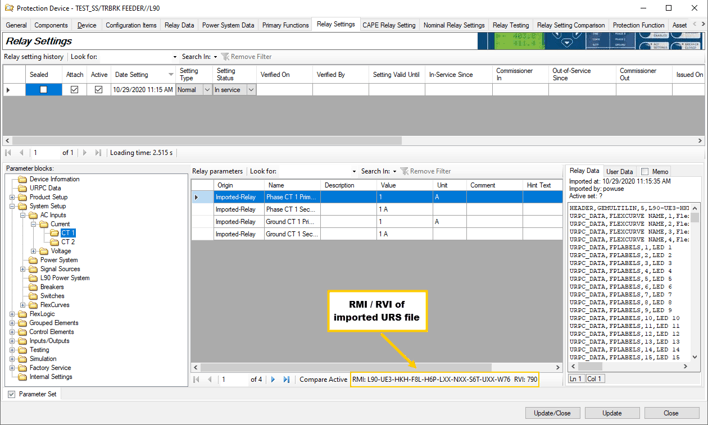Go to last page of relay setting history
This screenshot has height=425, width=708.
tap(98, 153)
